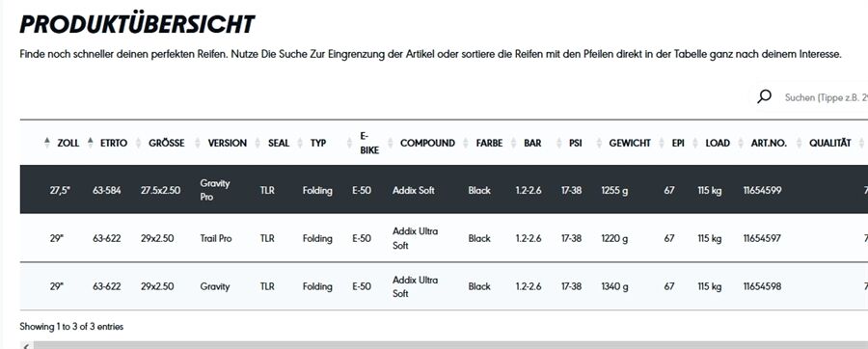Screen dimensions: 868x349
Task: Sort by PSI column header
Action: 576,143
